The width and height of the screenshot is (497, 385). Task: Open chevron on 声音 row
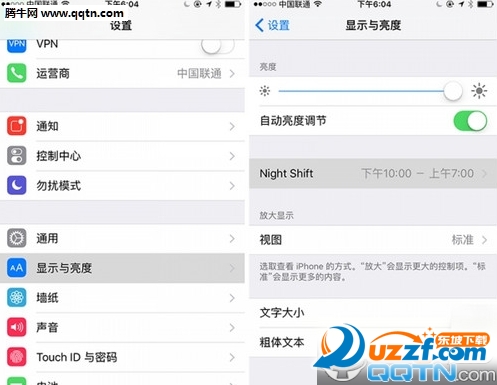pos(232,328)
